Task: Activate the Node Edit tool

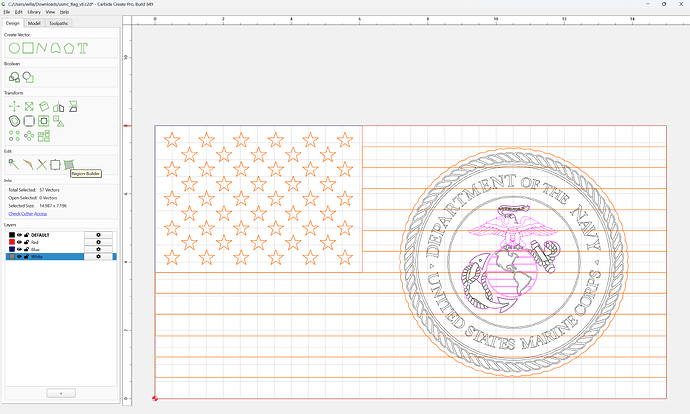Action: (14, 165)
